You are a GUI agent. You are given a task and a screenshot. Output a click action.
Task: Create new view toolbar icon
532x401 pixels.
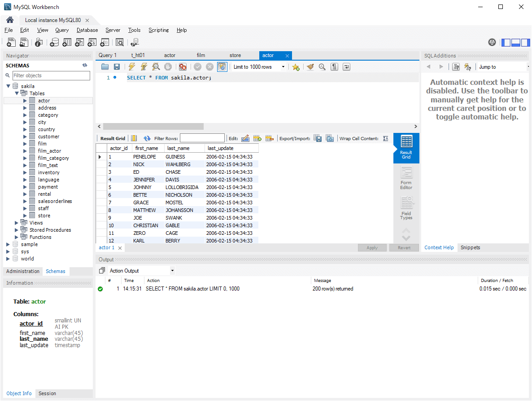79,42
